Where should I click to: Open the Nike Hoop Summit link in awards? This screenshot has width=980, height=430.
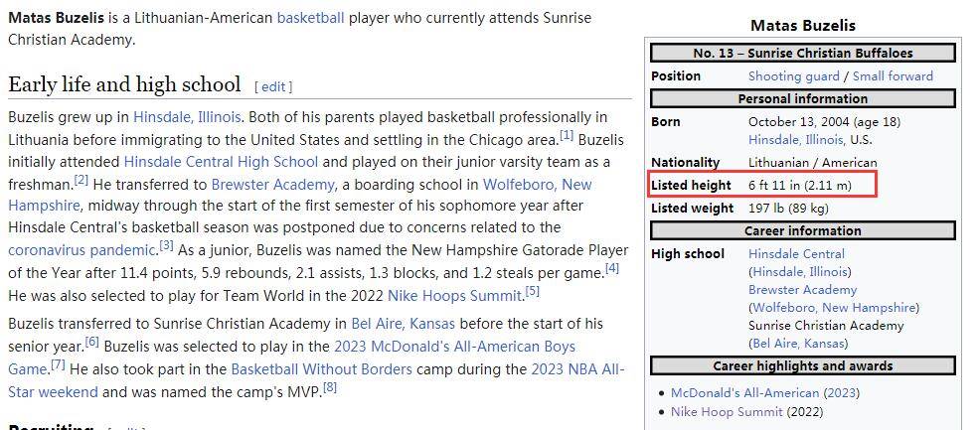pos(727,412)
